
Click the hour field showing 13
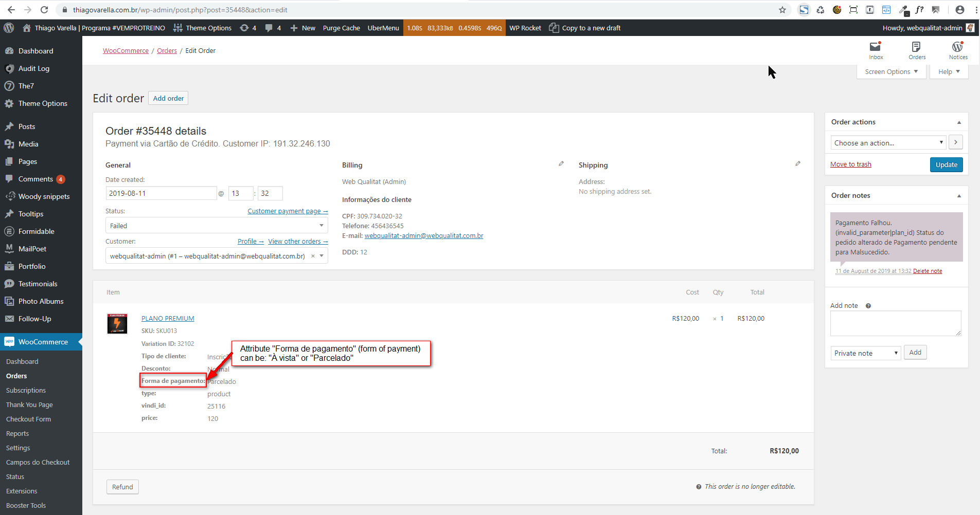(241, 193)
